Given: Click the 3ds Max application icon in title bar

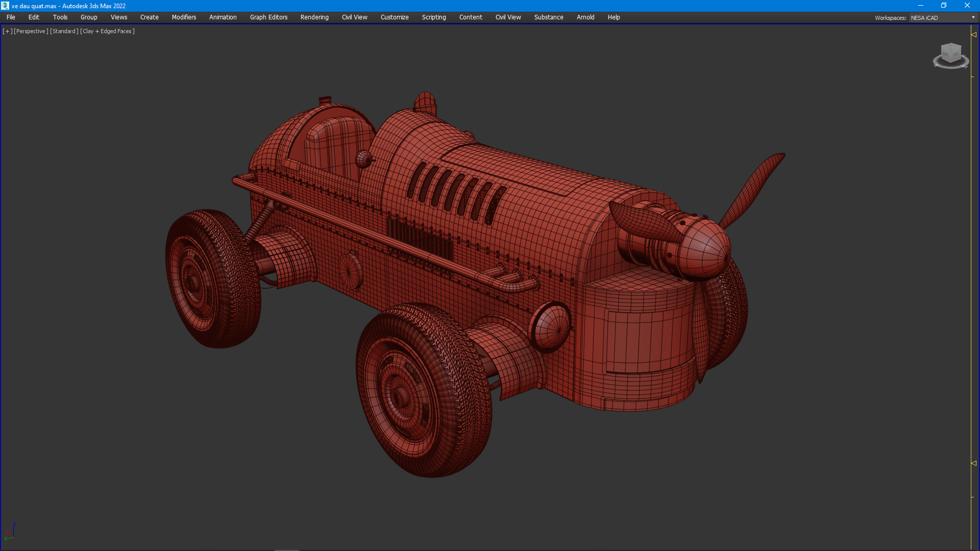Looking at the screenshot, I should (5, 6).
